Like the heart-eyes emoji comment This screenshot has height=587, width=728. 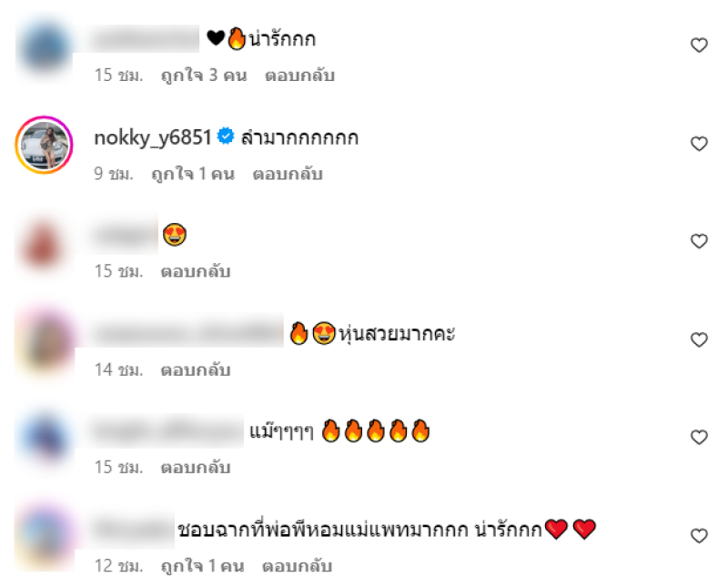699,241
